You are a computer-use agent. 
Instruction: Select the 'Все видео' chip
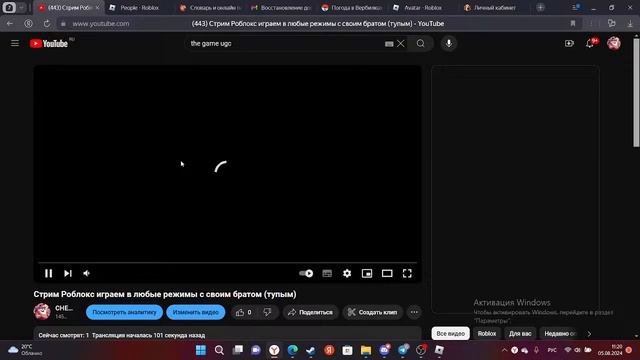coord(451,333)
